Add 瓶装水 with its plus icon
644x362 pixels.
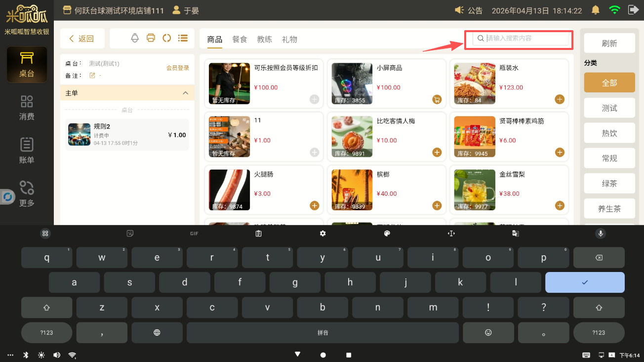pyautogui.click(x=559, y=99)
